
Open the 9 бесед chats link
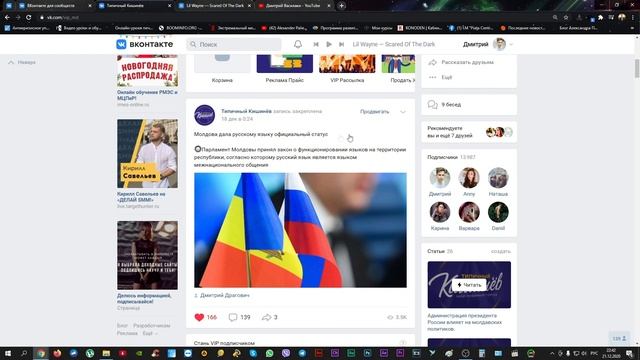click(469, 105)
